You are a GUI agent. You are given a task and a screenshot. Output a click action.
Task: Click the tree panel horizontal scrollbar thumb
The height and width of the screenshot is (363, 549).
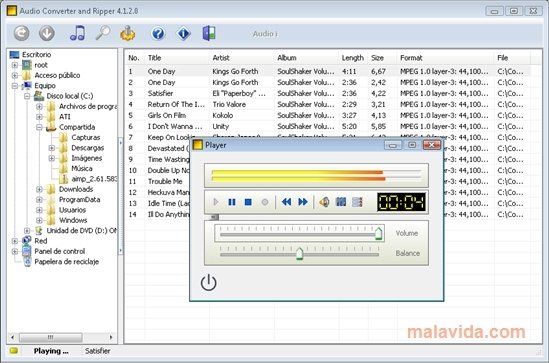51,337
